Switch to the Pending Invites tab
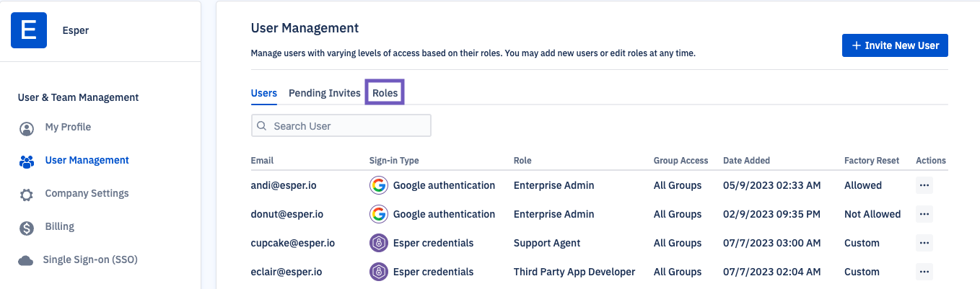The height and width of the screenshot is (289, 980). [x=325, y=93]
